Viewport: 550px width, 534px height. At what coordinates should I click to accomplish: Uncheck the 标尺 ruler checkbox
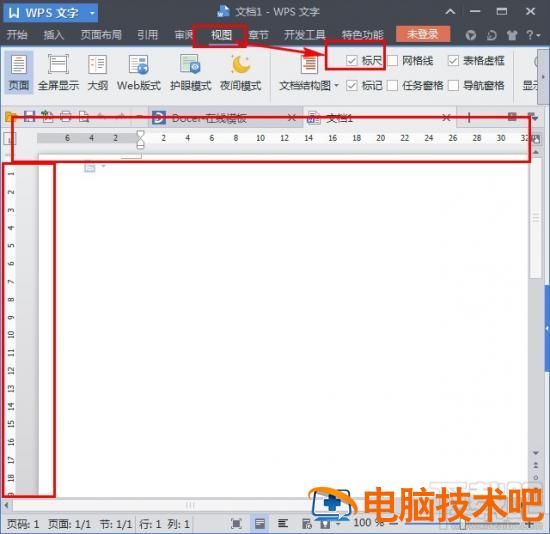point(351,61)
